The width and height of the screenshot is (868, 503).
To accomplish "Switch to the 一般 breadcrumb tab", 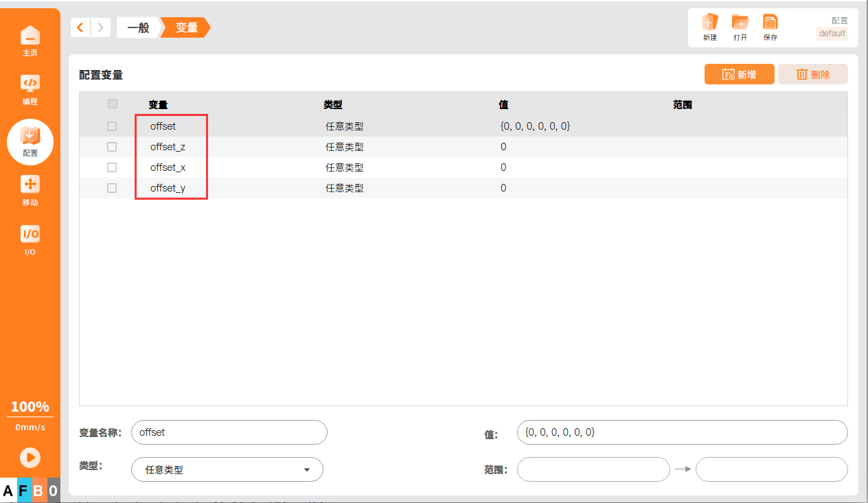I will pyautogui.click(x=138, y=27).
